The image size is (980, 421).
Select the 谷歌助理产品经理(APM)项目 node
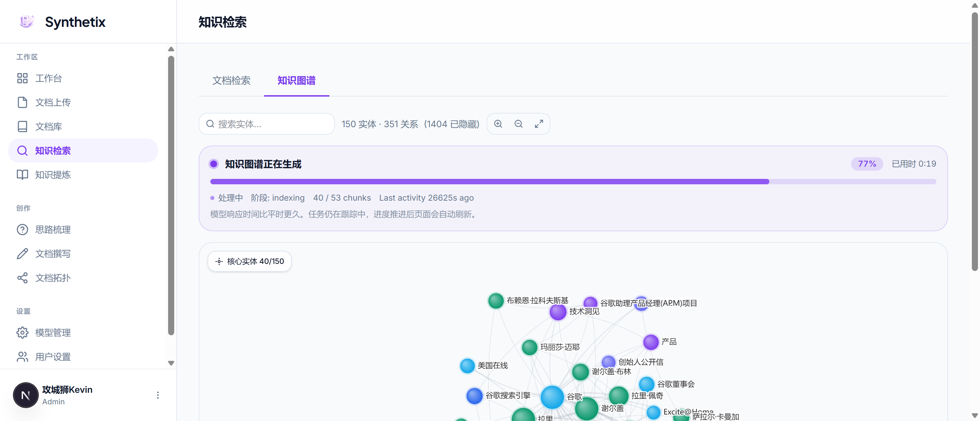click(590, 303)
